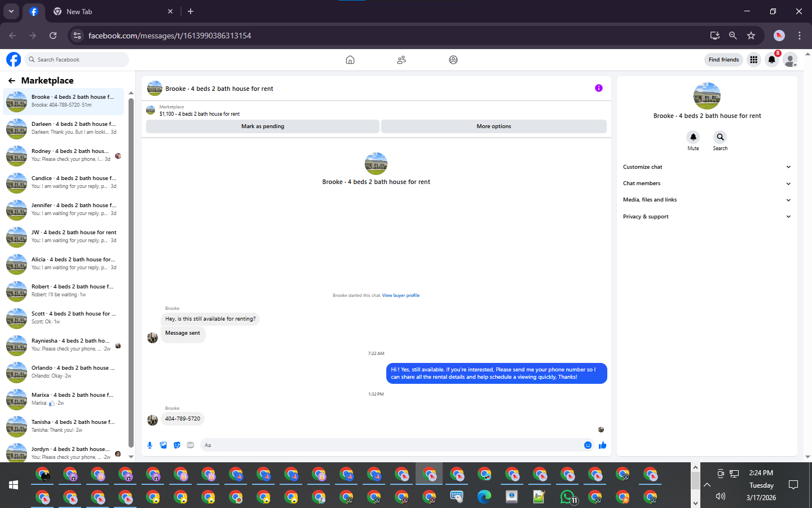The height and width of the screenshot is (508, 812).
Task: Record a voice clip with the microphone icon
Action: click(x=150, y=445)
